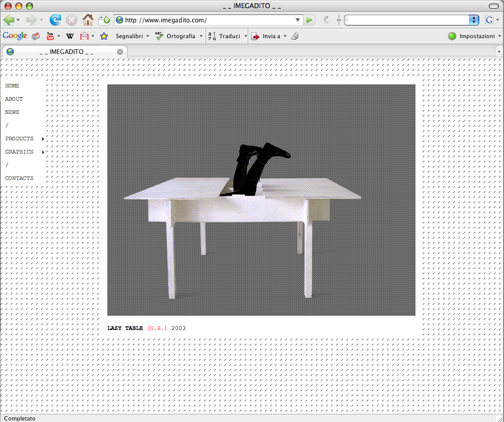Click the Traduci translate button
The image size is (504, 422).
(x=224, y=36)
